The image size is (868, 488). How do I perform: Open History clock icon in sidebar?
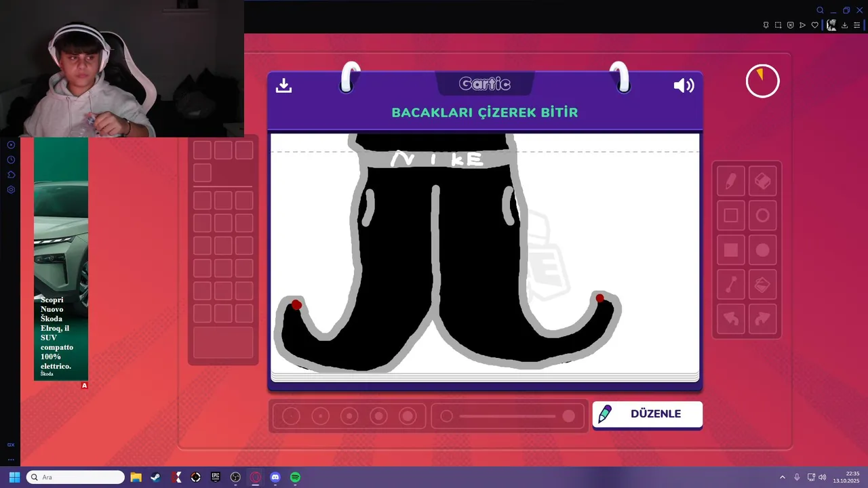click(11, 160)
